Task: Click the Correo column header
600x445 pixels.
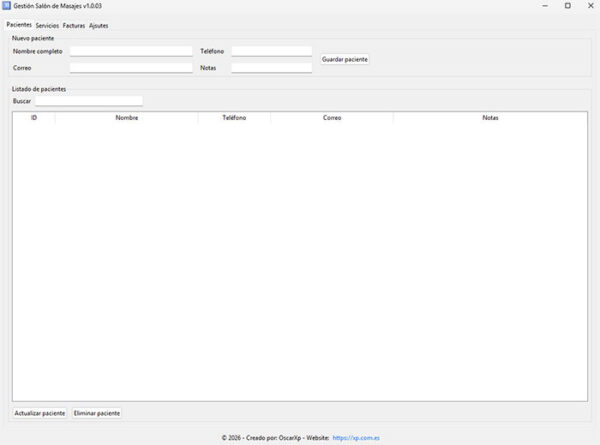Action: point(332,117)
